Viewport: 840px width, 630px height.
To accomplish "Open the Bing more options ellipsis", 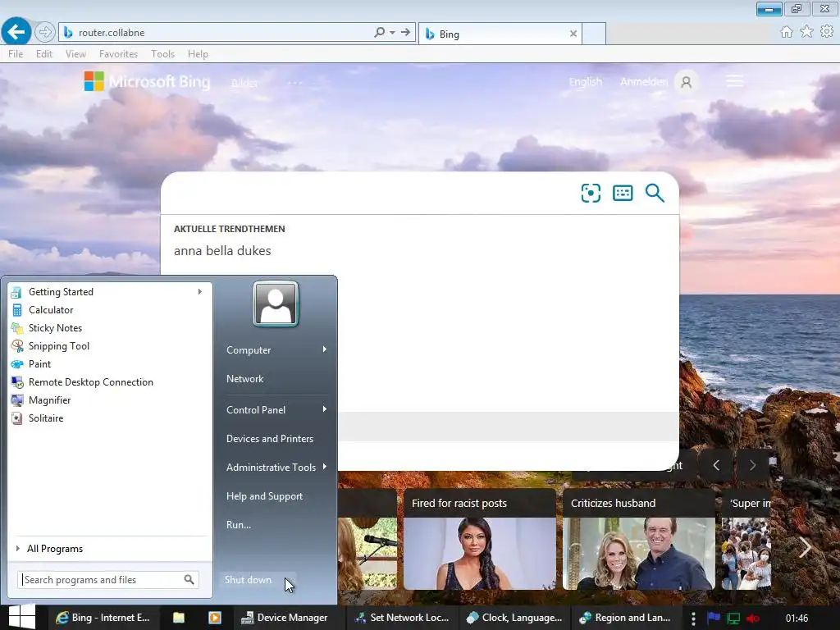I will (295, 83).
